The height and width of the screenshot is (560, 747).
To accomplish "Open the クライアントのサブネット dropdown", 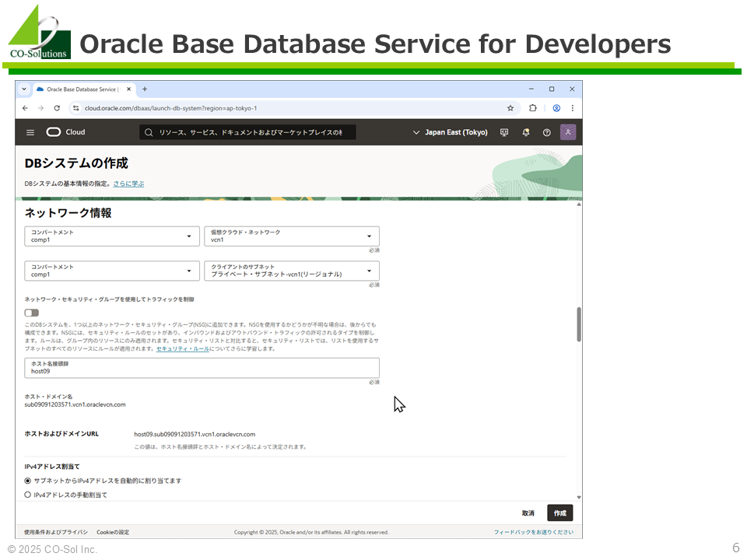I will (x=292, y=271).
